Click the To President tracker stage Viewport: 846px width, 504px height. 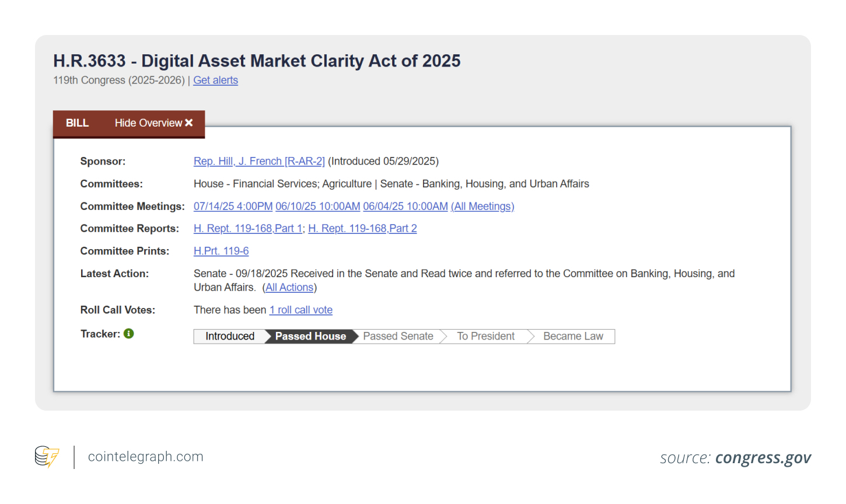485,337
